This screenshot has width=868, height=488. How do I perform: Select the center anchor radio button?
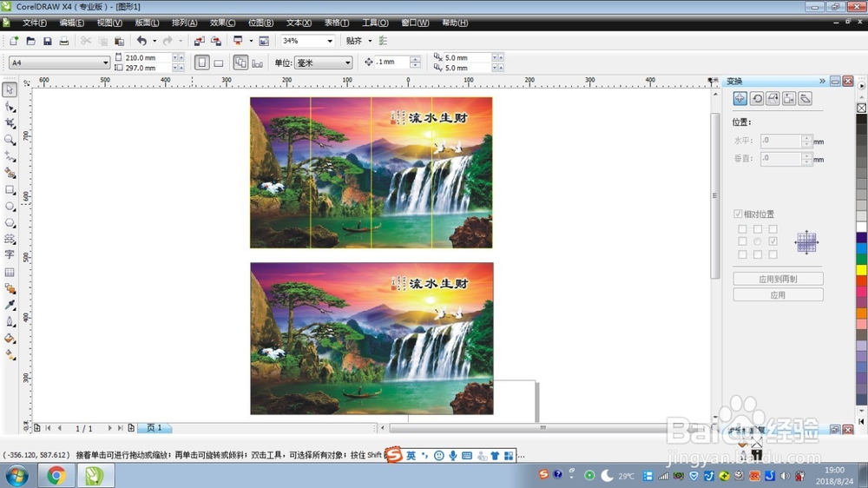coord(757,241)
